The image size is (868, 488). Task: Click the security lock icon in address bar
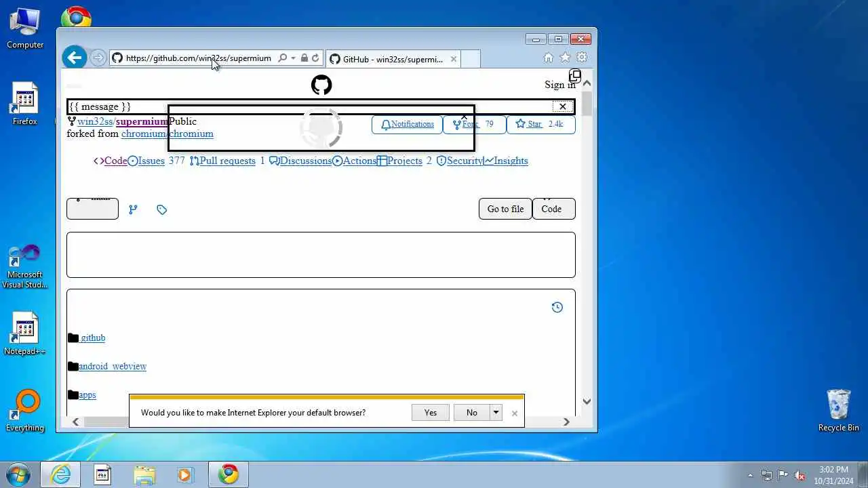[304, 58]
